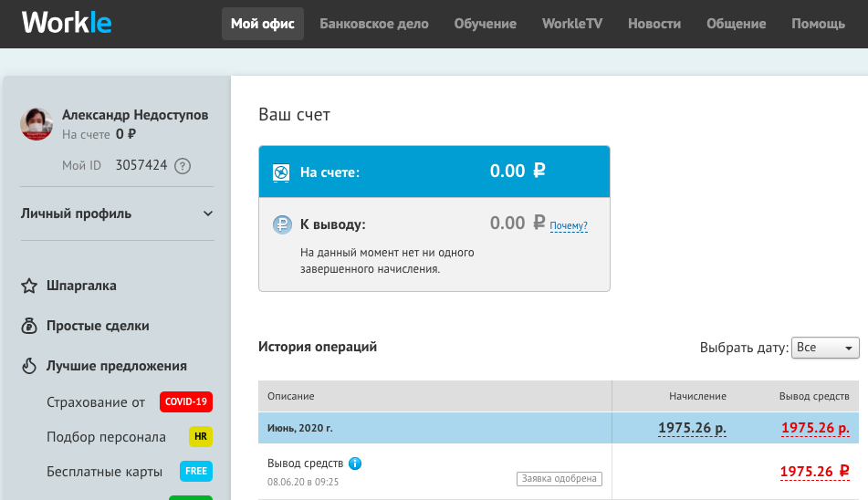Screen dimensions: 868x500
Task: Click the blue FREE badge
Action: (196, 471)
